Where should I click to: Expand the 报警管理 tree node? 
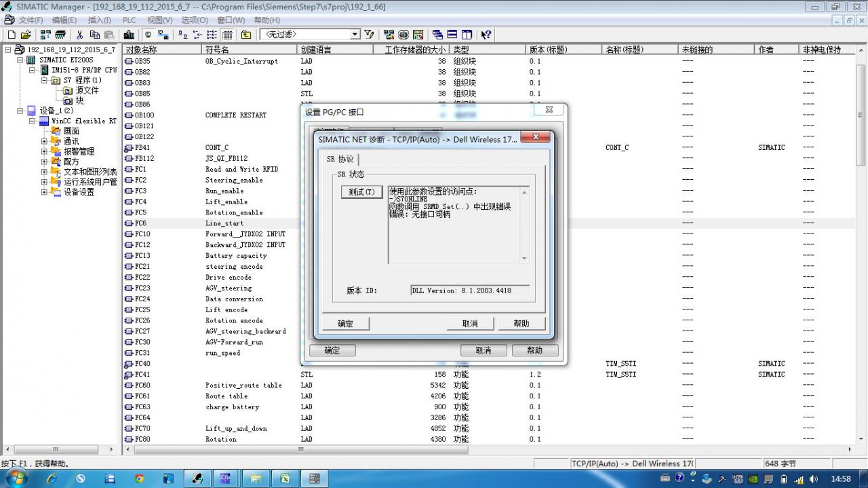point(44,151)
